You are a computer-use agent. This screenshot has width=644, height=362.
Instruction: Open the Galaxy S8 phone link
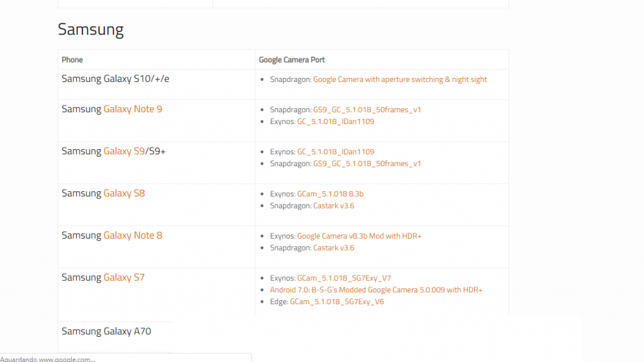(x=124, y=193)
